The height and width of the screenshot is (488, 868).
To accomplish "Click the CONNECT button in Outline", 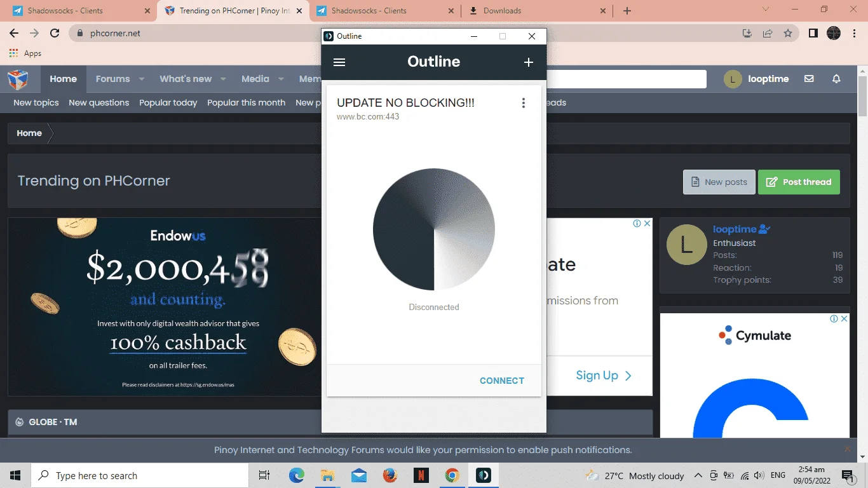I will coord(501,381).
